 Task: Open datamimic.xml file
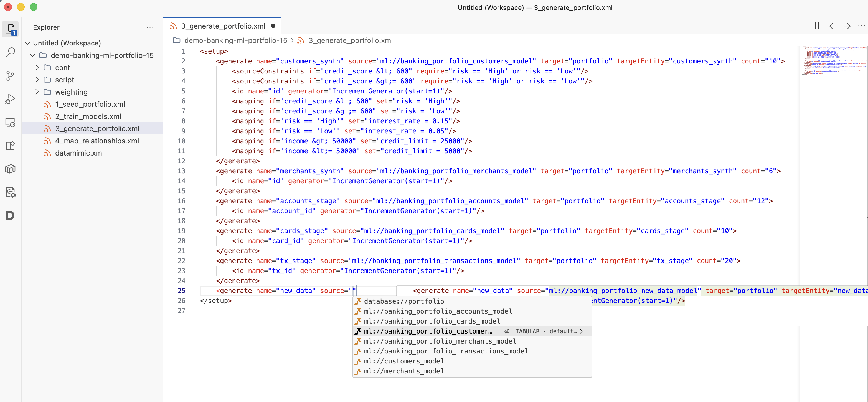point(79,153)
